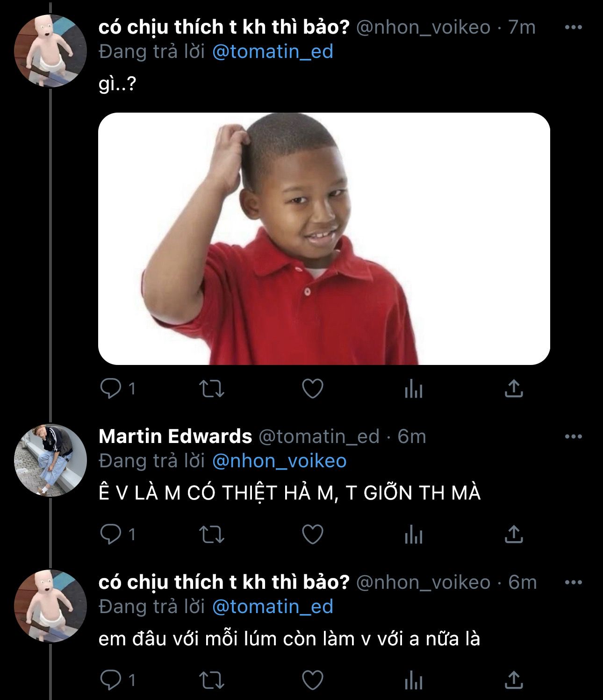This screenshot has width=603, height=700.
Task: Retweet the 'gì..?' image tweet
Action: click(x=212, y=389)
